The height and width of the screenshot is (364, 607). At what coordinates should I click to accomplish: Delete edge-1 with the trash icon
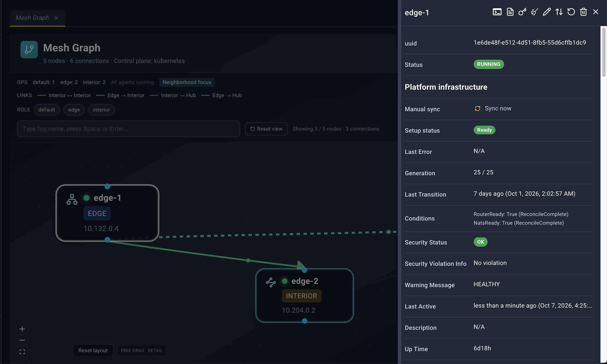pos(583,12)
